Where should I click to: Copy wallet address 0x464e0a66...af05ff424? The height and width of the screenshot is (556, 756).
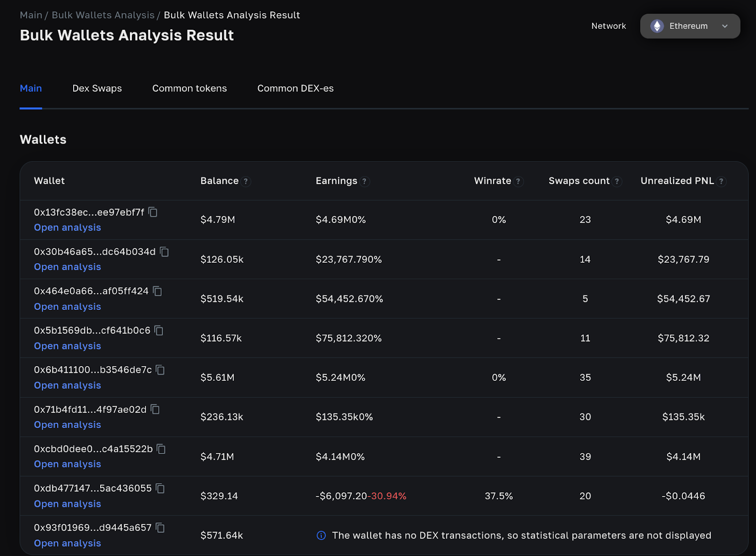(157, 291)
